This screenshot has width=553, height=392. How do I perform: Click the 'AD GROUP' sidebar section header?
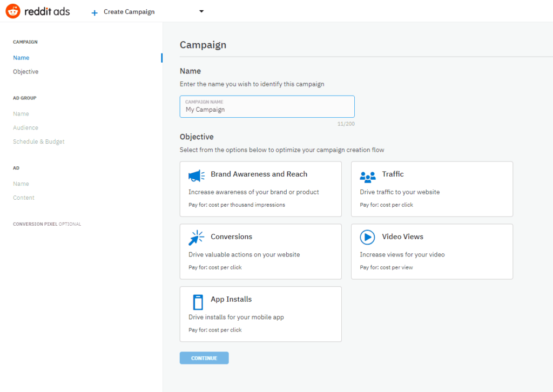[x=25, y=98]
